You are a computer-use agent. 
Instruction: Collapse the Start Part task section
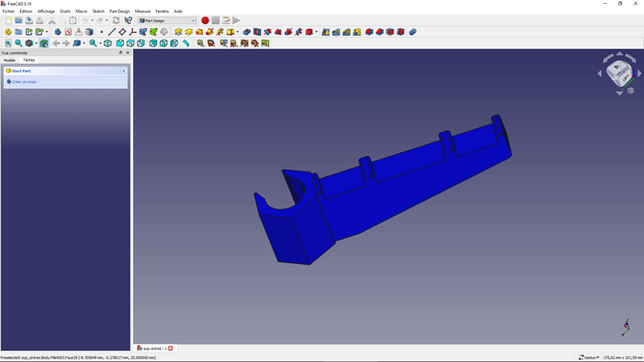[123, 71]
